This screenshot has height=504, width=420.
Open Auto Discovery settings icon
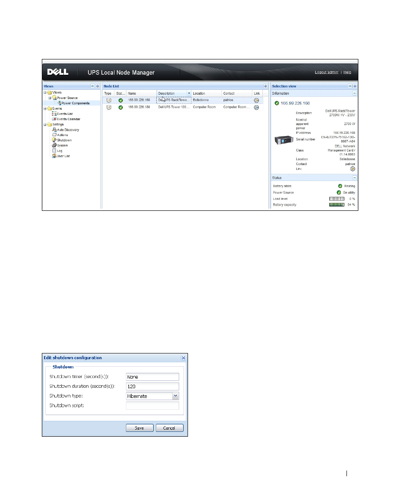[x=54, y=129]
